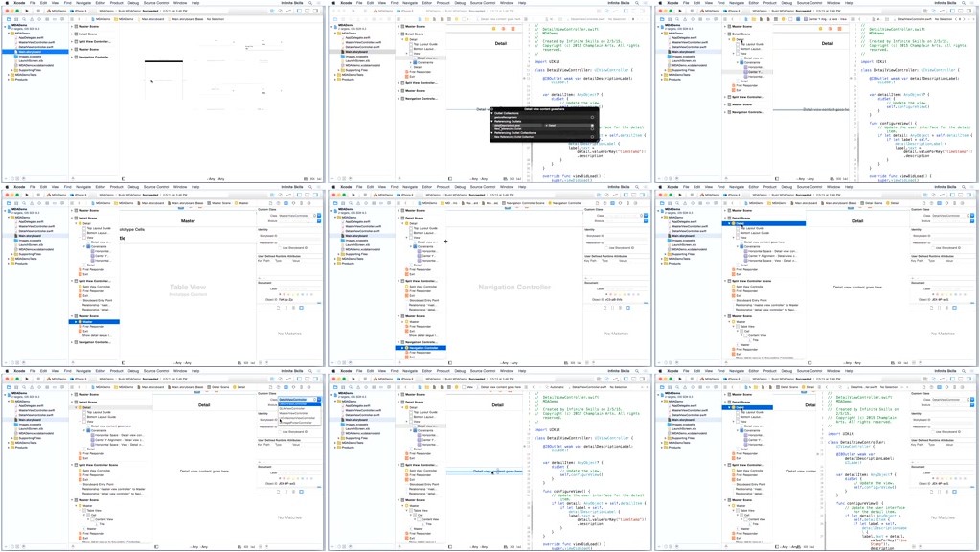Collapse Table View row in bottom-left screenshot outline

click(80, 510)
